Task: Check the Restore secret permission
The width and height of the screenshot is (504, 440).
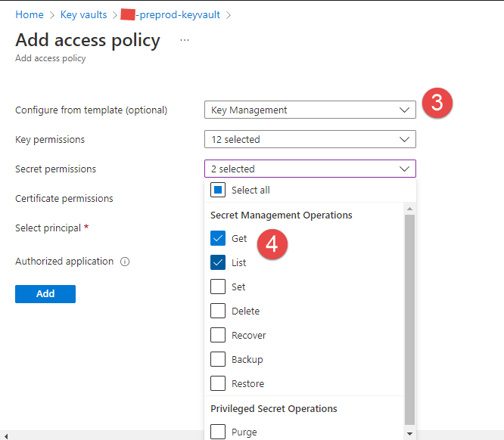Action: [x=218, y=383]
